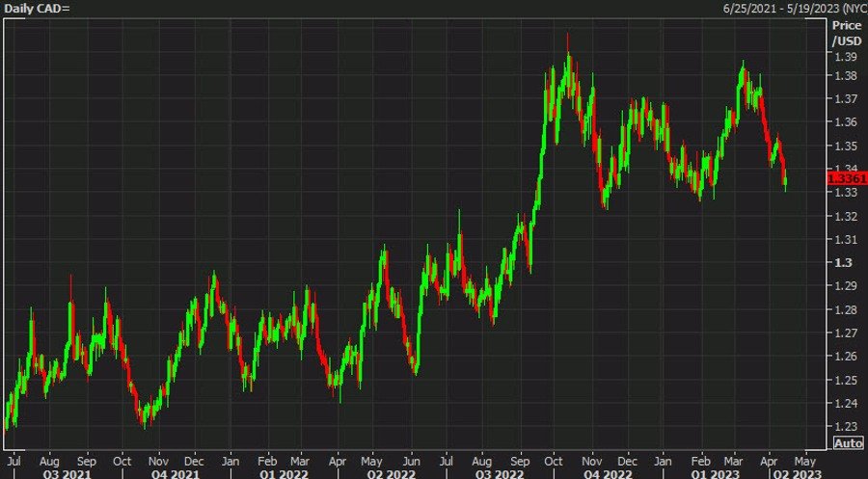Click the Q4 2021 quarter label

point(175,472)
